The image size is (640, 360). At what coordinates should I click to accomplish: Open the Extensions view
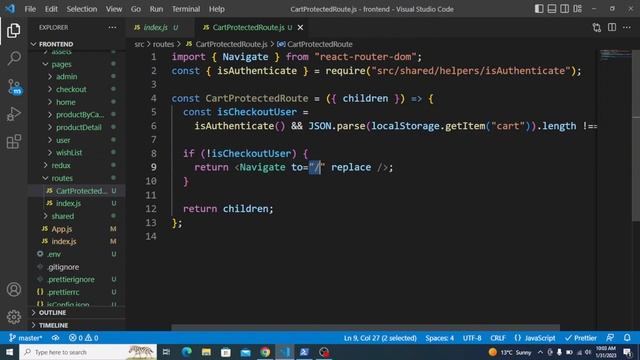[13, 142]
